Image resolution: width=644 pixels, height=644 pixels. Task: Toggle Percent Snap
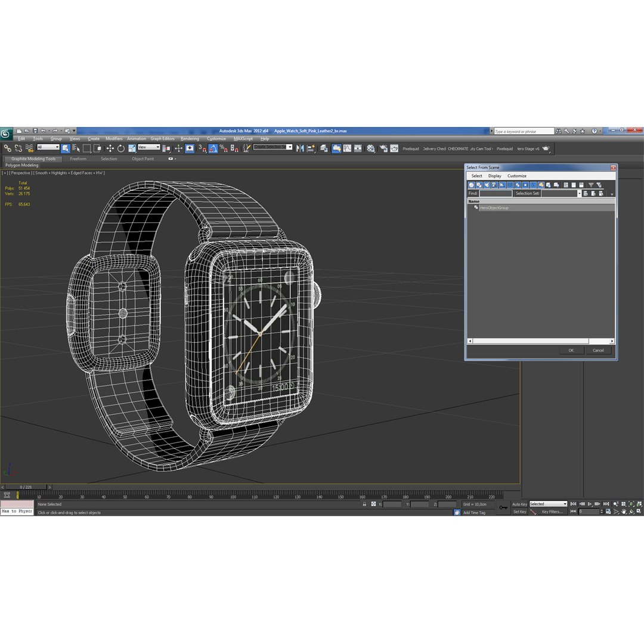click(x=224, y=148)
